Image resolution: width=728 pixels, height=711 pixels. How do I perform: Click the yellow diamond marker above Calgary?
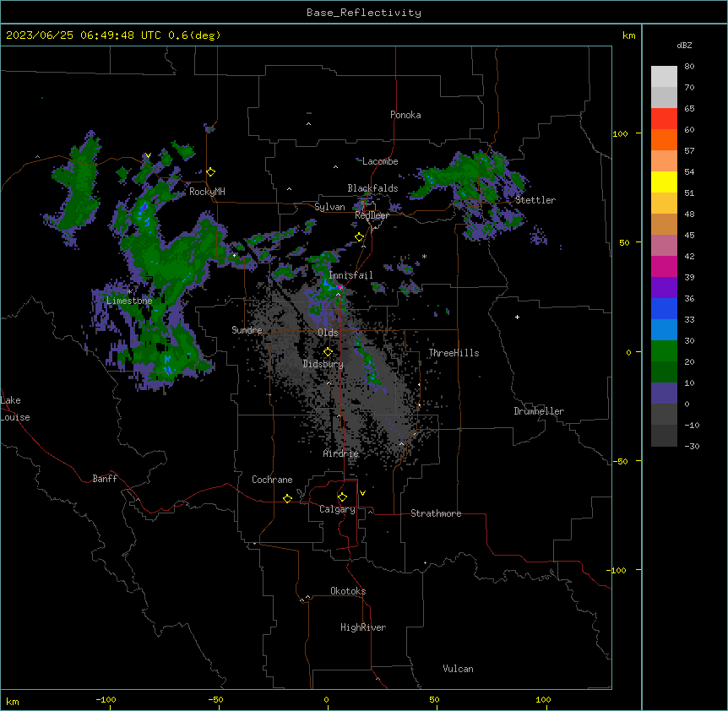(342, 497)
